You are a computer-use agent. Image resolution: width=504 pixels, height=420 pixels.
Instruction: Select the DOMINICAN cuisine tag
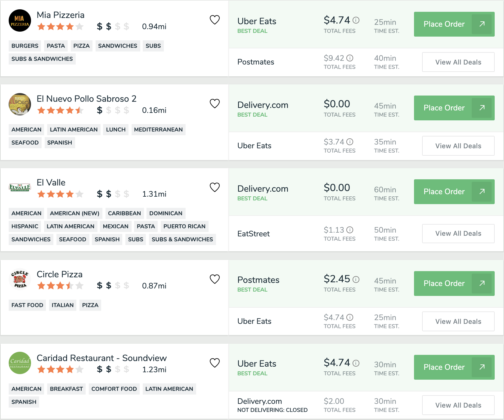[x=166, y=213]
